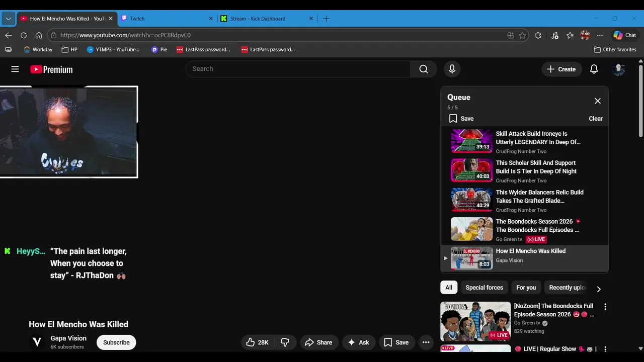Show more filter chips with arrow
This screenshot has width=644, height=362.
[x=598, y=289]
